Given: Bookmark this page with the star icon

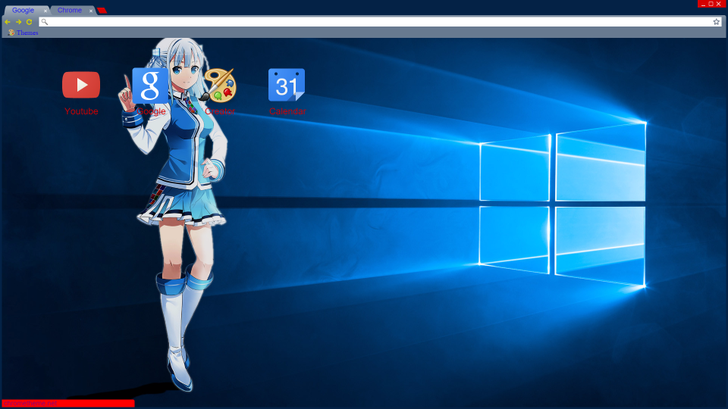Looking at the screenshot, I should pyautogui.click(x=716, y=22).
